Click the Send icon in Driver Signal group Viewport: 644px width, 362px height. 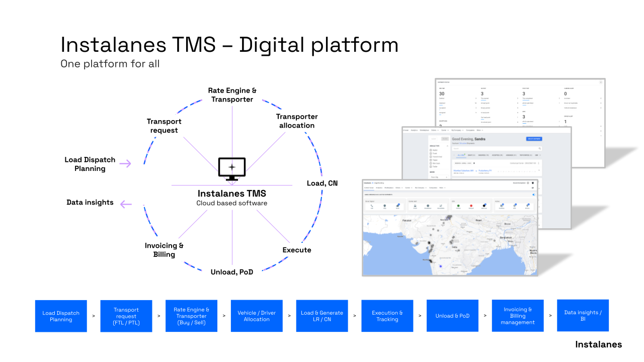(x=398, y=206)
